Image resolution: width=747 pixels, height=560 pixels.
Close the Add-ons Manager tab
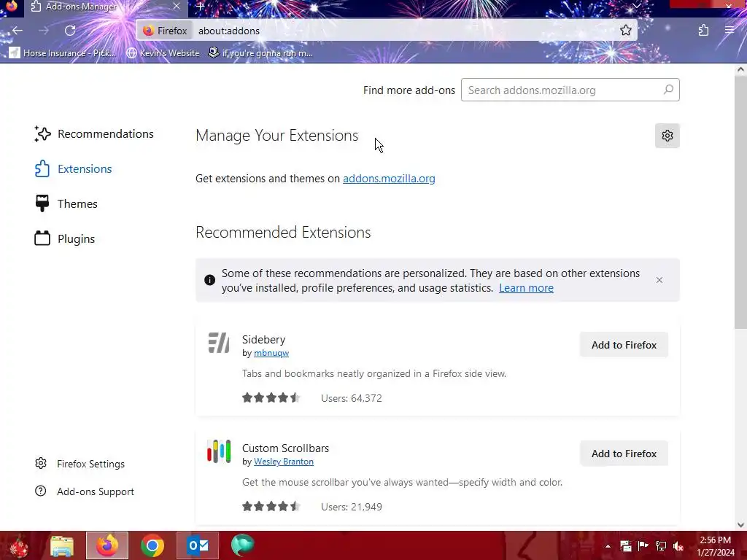click(177, 6)
